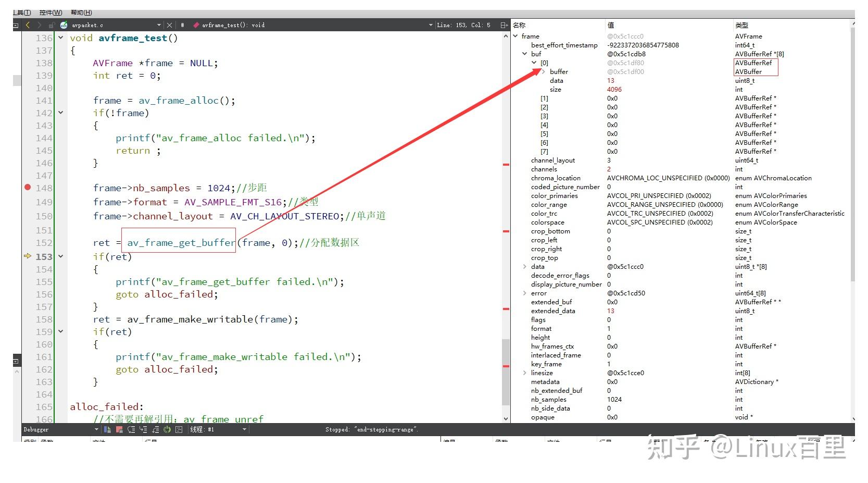Close the avpacket.c document

pos(169,25)
